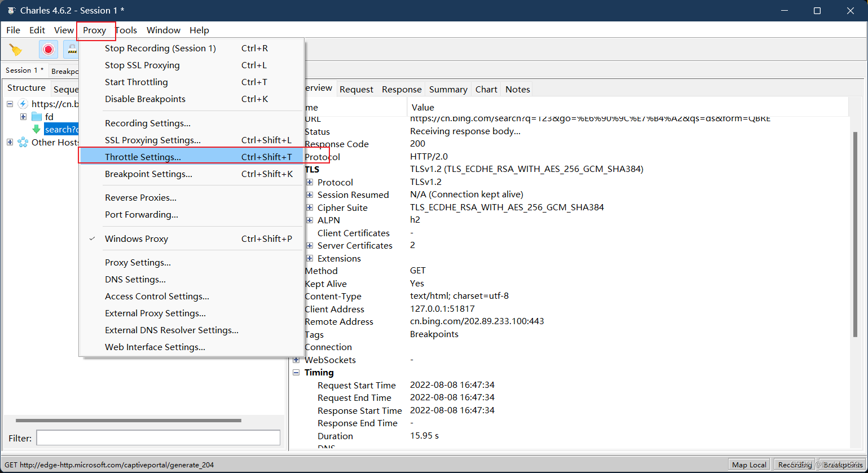The width and height of the screenshot is (868, 473).
Task: Open SSL Proxying Settings...
Action: pyautogui.click(x=192, y=140)
